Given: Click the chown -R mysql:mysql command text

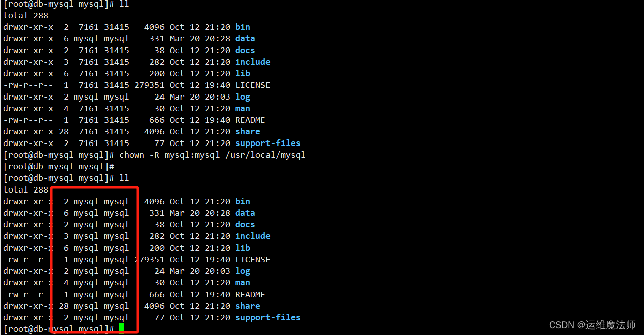Looking at the screenshot, I should [x=212, y=155].
